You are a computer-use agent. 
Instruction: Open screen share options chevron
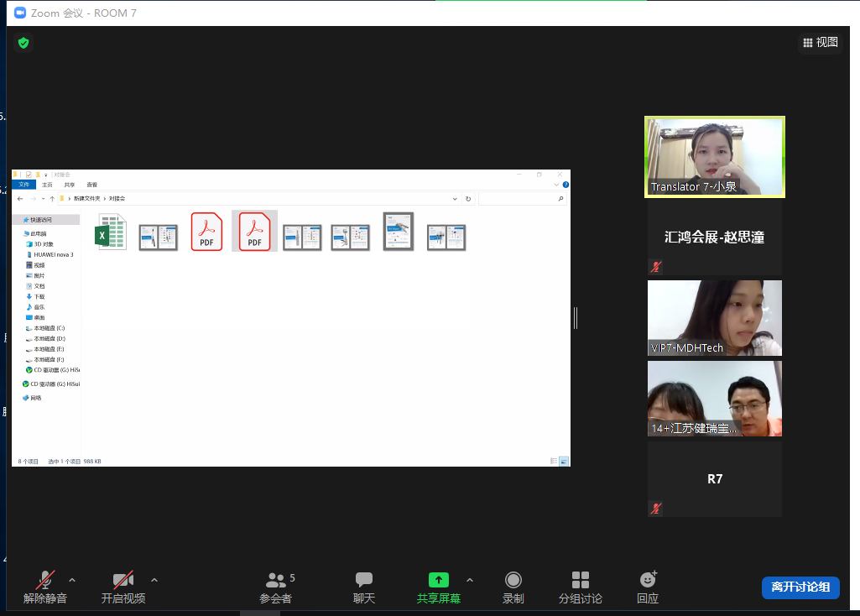(x=469, y=579)
